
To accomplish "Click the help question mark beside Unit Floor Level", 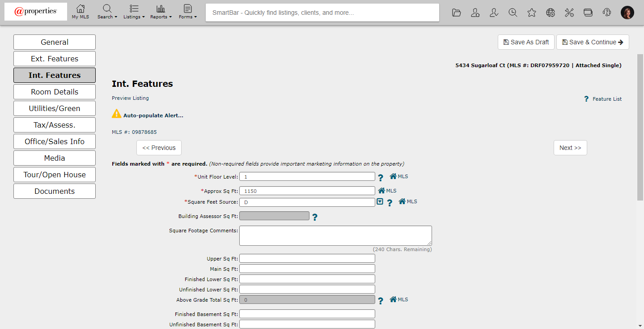I will pos(381,178).
